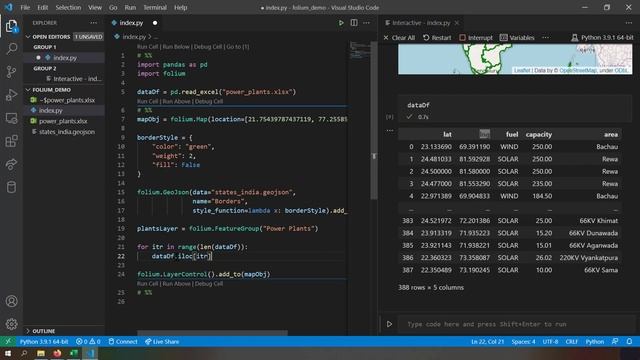The height and width of the screenshot is (360, 640).
Task: Open the database activity bar icon
Action: coord(11,187)
